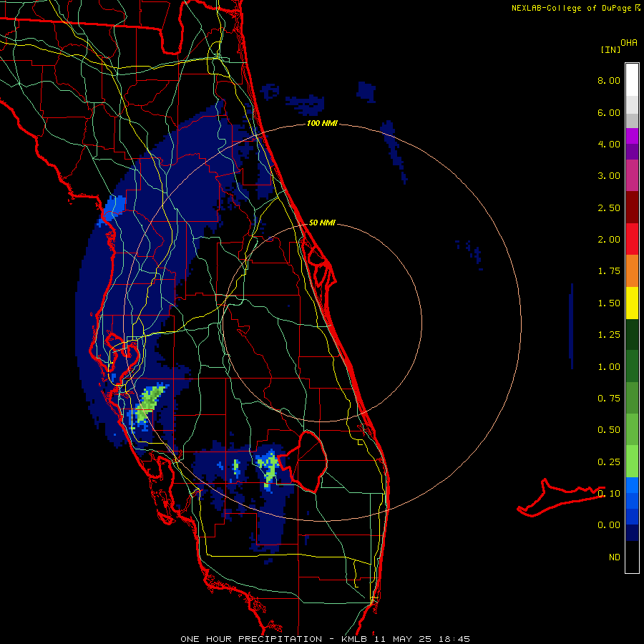The height and width of the screenshot is (644, 644).
Task: Click the 1.75 legend value
Action: coord(609,271)
